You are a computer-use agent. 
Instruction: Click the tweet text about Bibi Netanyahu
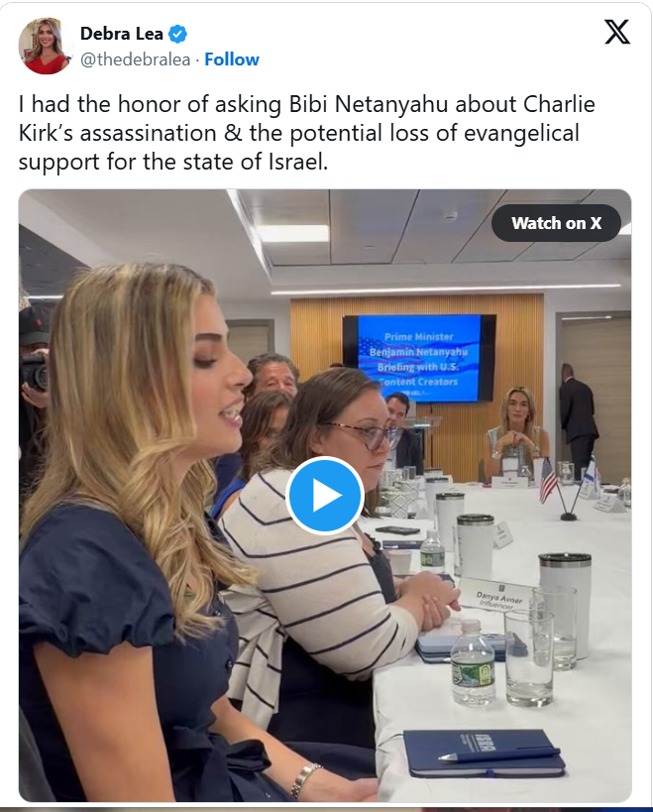(x=307, y=133)
